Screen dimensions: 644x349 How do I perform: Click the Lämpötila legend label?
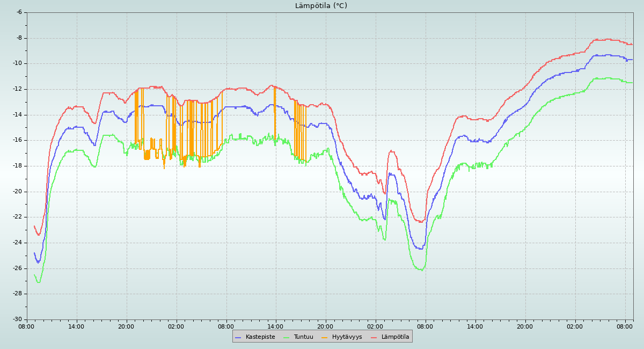395,337
